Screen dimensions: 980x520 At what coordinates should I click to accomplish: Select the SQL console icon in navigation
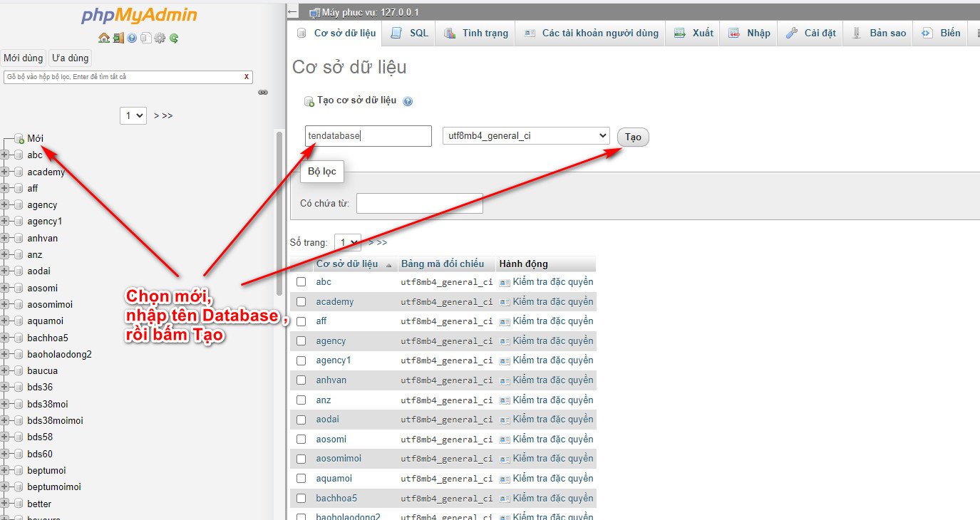(x=145, y=37)
